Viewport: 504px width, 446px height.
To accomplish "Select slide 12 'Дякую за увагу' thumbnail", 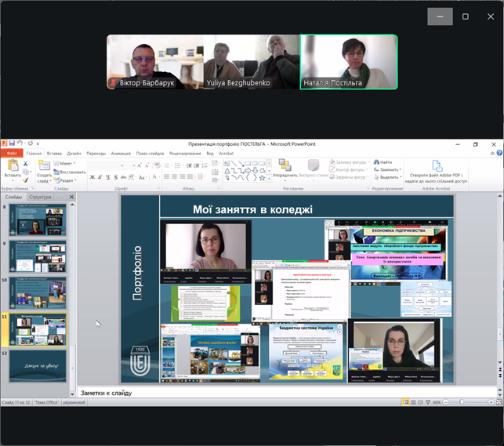I will click(x=38, y=366).
